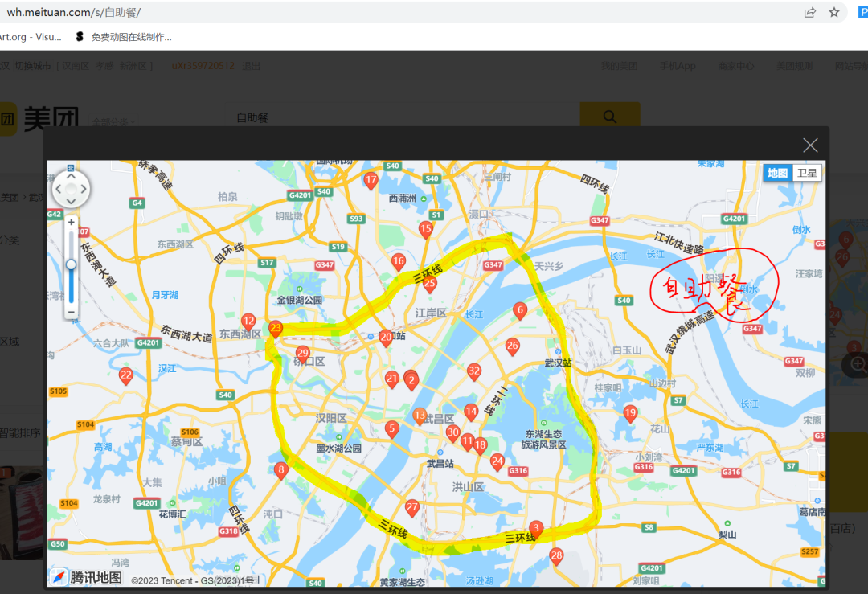Click map marker number 26 near 武汉站
The width and height of the screenshot is (868, 594).
point(512,347)
